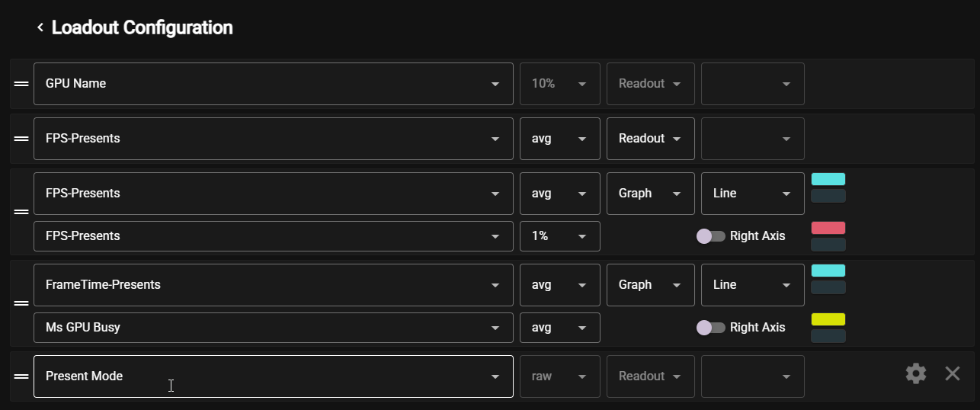The width and height of the screenshot is (980, 410).
Task: Open the GPU Name metric dropdown
Action: [274, 84]
